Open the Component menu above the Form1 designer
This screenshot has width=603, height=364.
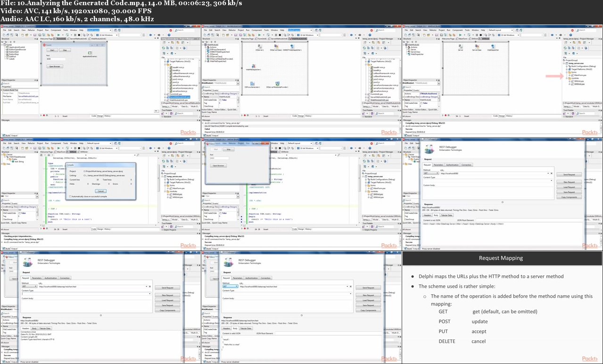tap(56, 30)
